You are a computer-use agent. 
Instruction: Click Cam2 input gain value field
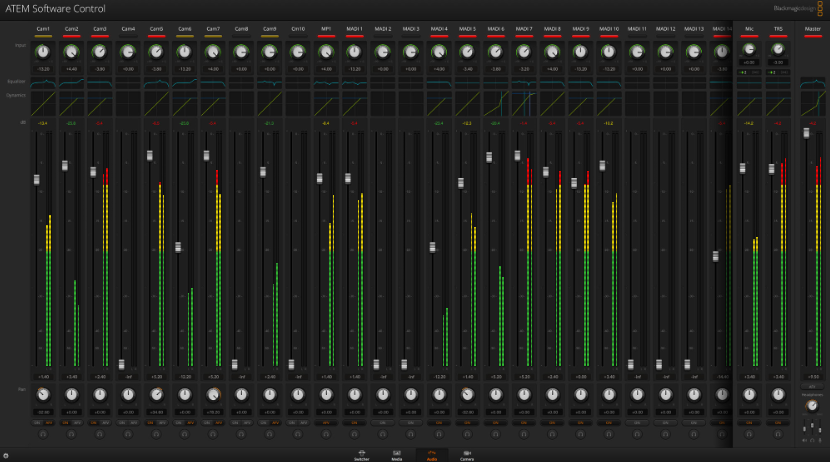coord(71,69)
